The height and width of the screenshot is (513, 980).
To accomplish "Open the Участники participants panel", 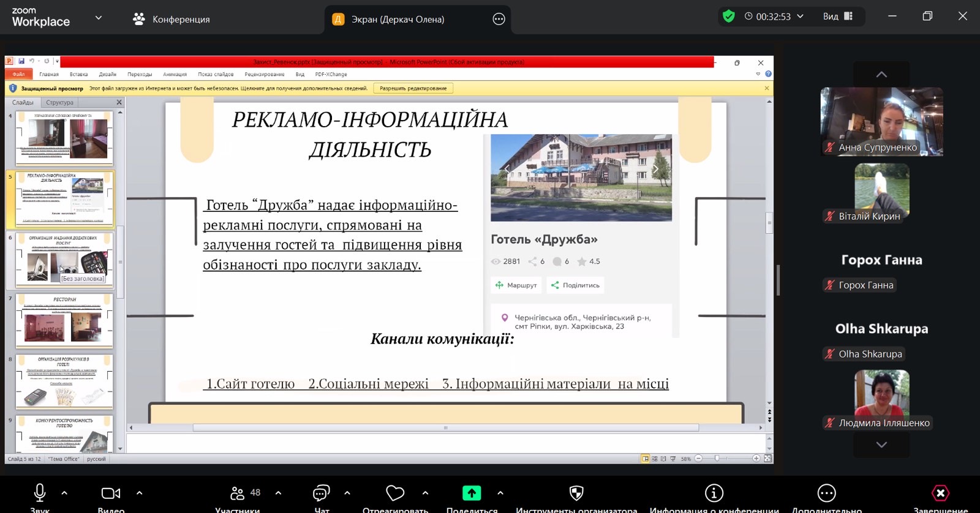I will tap(238, 493).
